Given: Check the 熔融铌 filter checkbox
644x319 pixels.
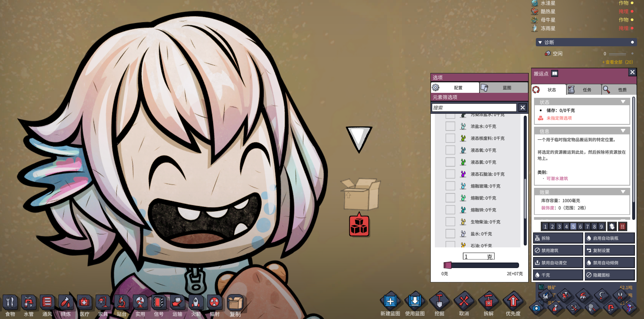Looking at the screenshot, I should point(450,198).
